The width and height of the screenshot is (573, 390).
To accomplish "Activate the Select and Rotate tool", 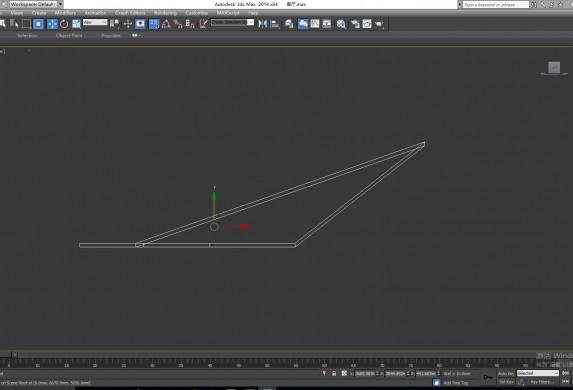I will (x=64, y=24).
